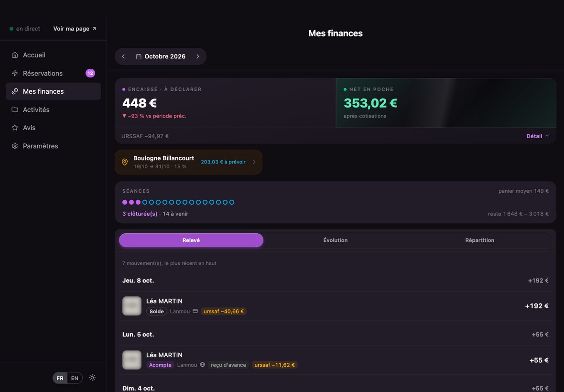Viewport: 564px width, 392px height.
Task: Select the Relevé tab
Action: point(191,240)
